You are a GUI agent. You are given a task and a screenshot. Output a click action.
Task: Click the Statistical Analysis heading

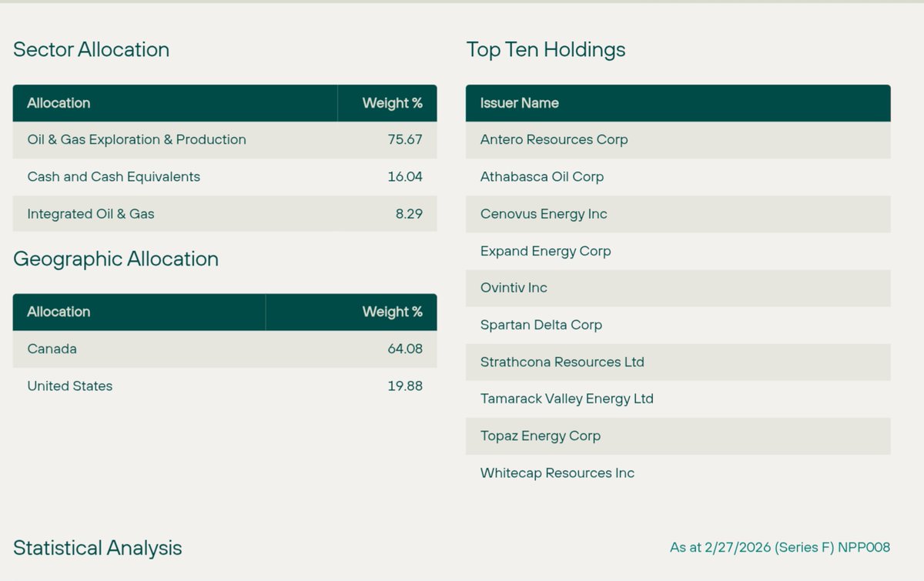(x=98, y=548)
